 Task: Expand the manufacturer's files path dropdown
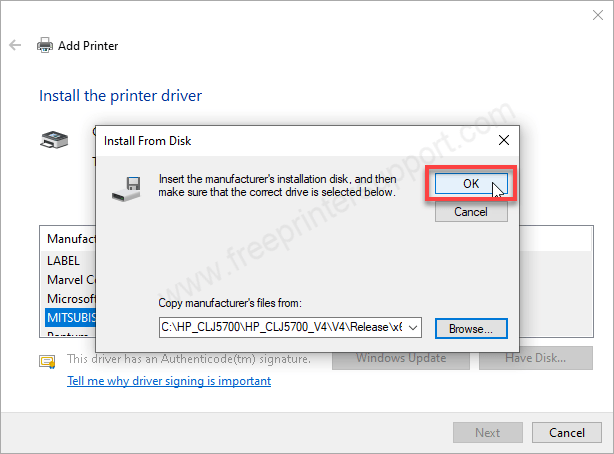(414, 327)
